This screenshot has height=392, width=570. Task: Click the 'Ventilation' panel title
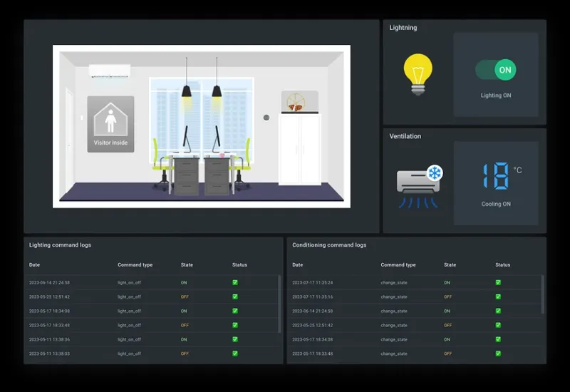click(x=405, y=136)
